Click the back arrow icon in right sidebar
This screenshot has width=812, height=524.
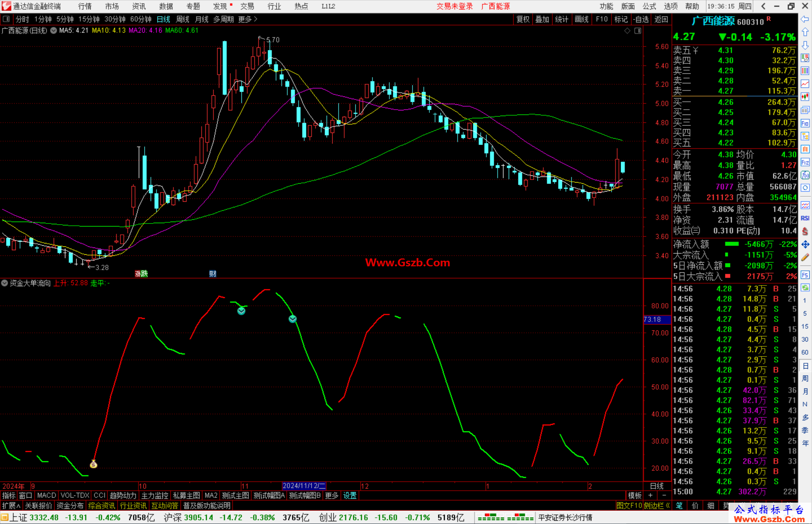805,19
